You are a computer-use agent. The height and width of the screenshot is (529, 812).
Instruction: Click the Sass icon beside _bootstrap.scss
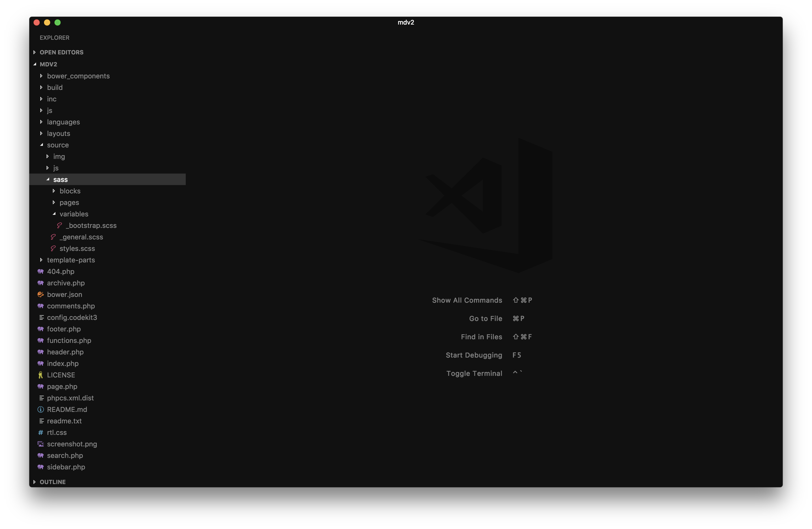(x=59, y=225)
